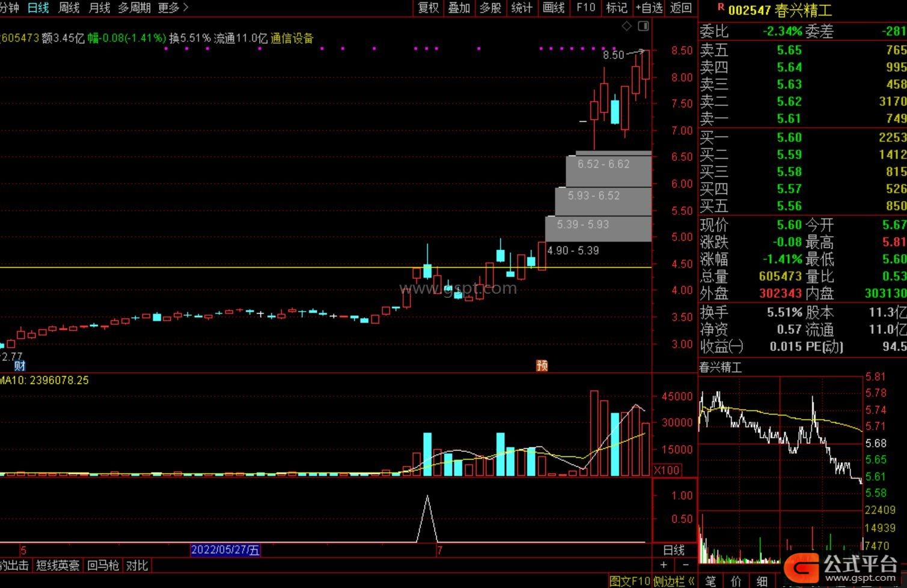Select the 对比 comparison tab
This screenshot has height=588, width=907.
137,565
